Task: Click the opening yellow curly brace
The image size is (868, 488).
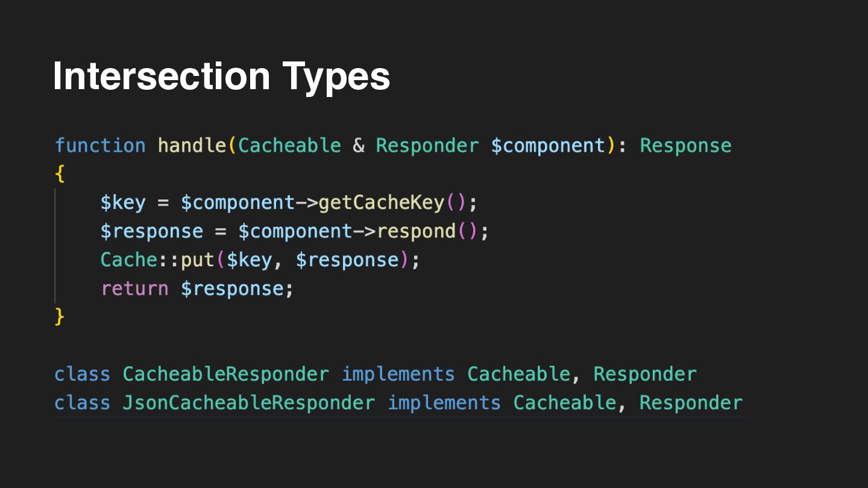Action: tap(59, 174)
